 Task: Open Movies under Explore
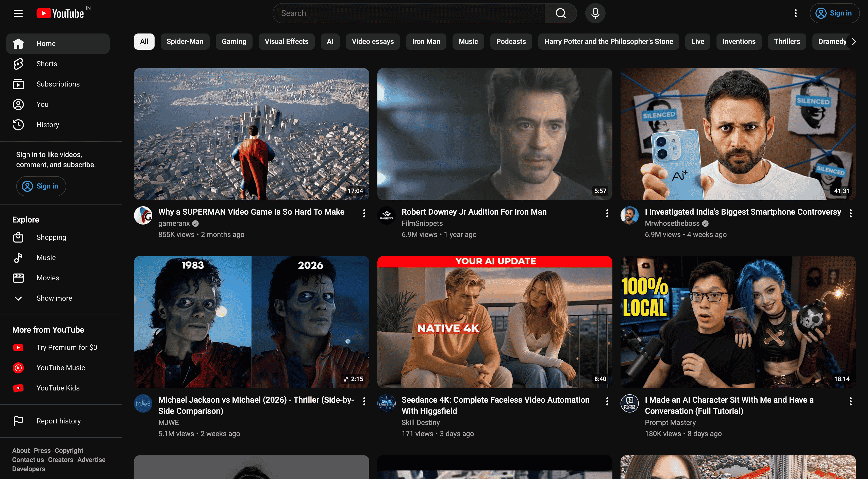coord(58,278)
